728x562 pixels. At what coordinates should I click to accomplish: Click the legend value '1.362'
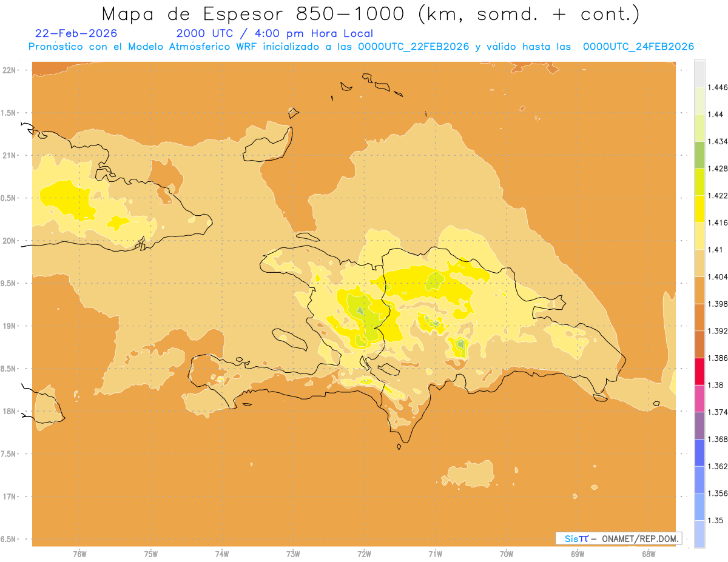(719, 466)
